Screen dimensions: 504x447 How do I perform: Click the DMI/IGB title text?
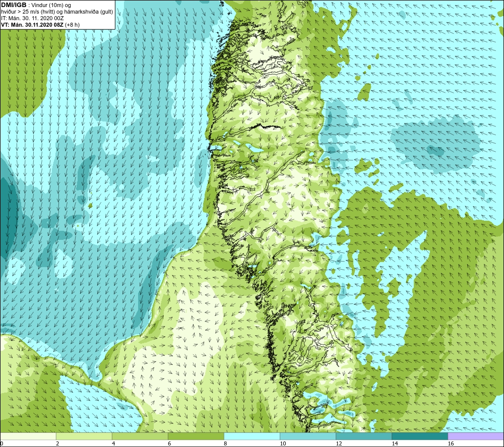click(14, 5)
